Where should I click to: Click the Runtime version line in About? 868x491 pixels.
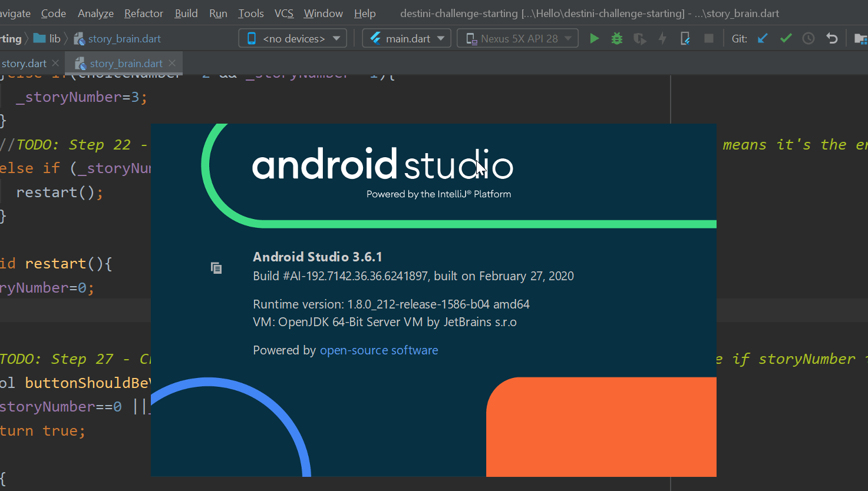pyautogui.click(x=391, y=304)
